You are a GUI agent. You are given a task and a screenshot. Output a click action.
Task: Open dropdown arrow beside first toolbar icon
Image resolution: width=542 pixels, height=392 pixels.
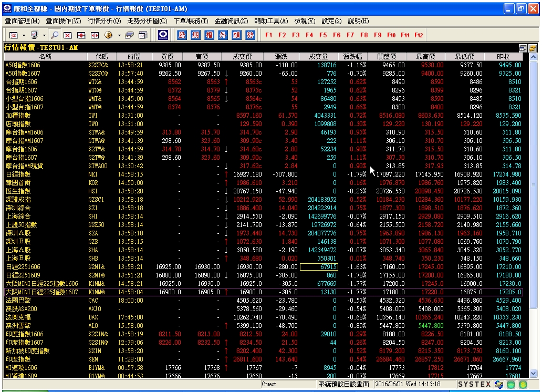24,35
